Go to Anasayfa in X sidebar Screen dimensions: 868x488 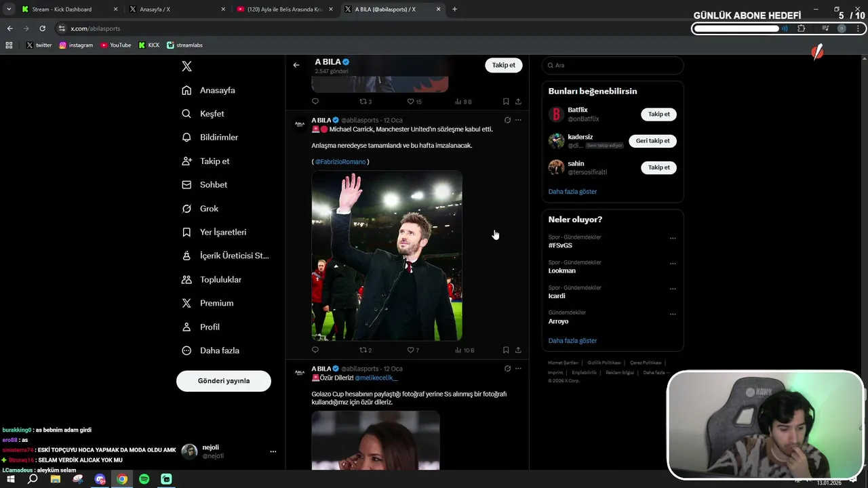(x=209, y=90)
